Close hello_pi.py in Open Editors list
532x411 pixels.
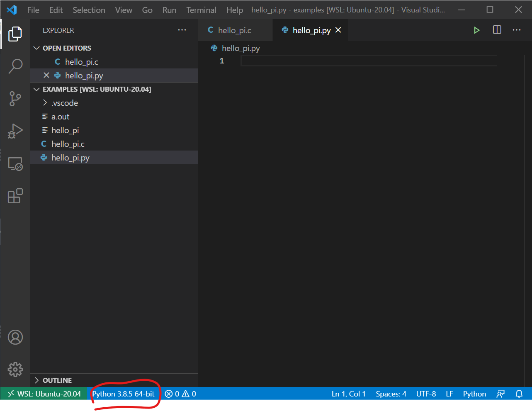[x=46, y=75]
